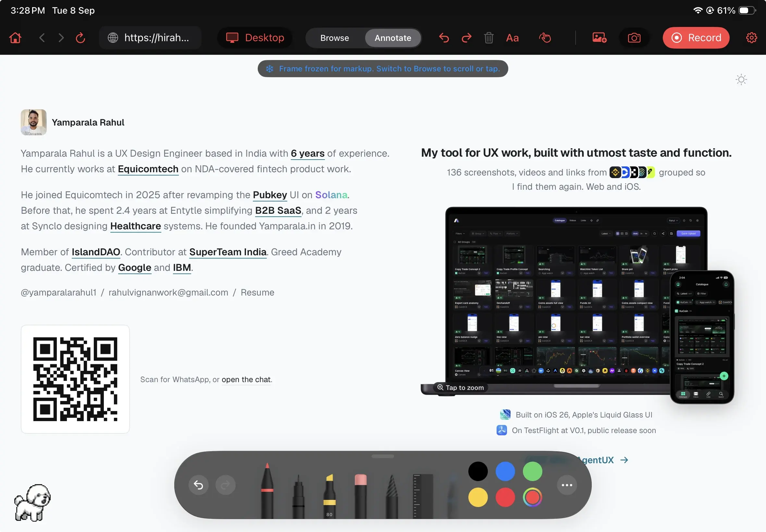Click the arrow next to AgentUX
The image size is (766, 532).
point(624,460)
